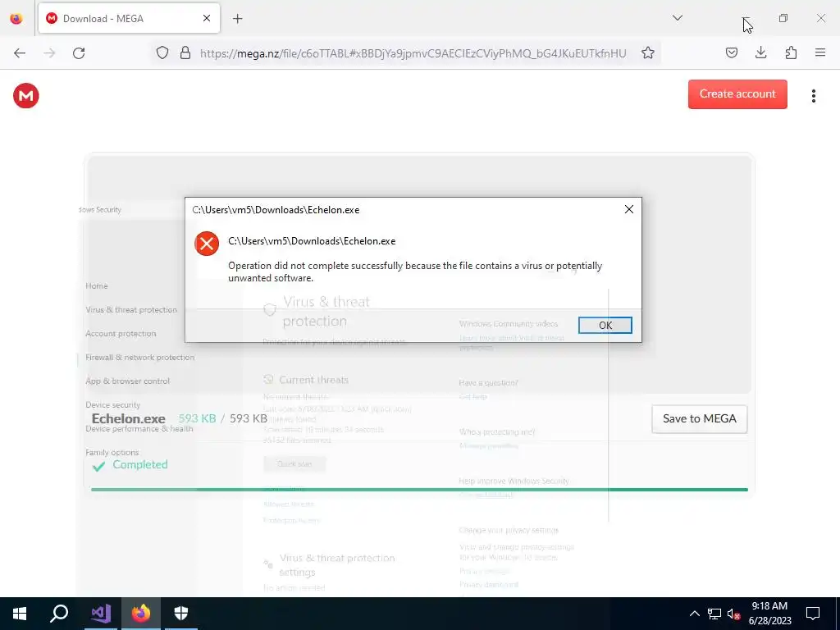Go forward in browser history
The width and height of the screenshot is (840, 630).
[x=49, y=53]
